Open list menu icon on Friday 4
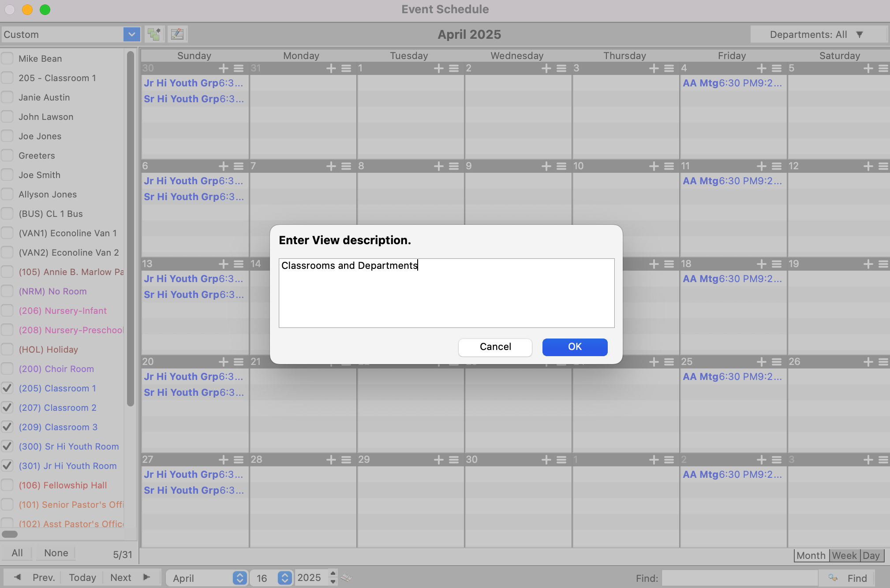Screen dimensions: 890x588 (777, 68)
